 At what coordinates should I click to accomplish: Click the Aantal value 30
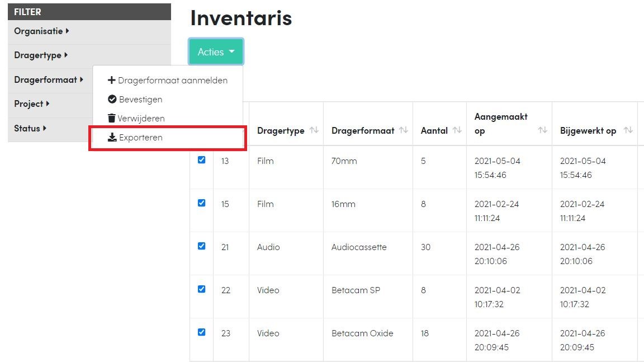(425, 247)
